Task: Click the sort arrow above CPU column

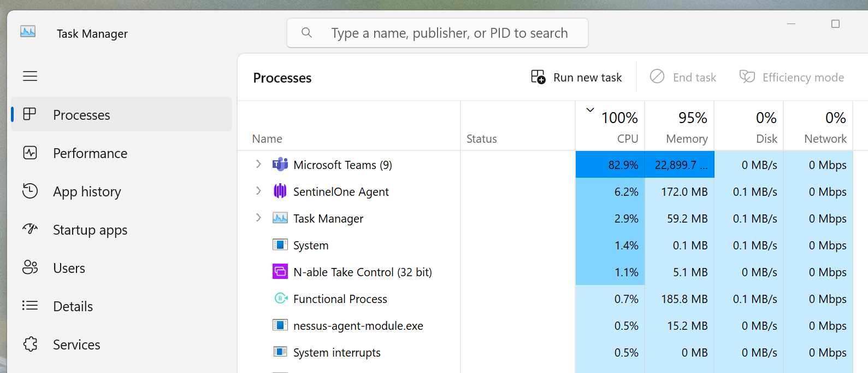Action: click(590, 110)
